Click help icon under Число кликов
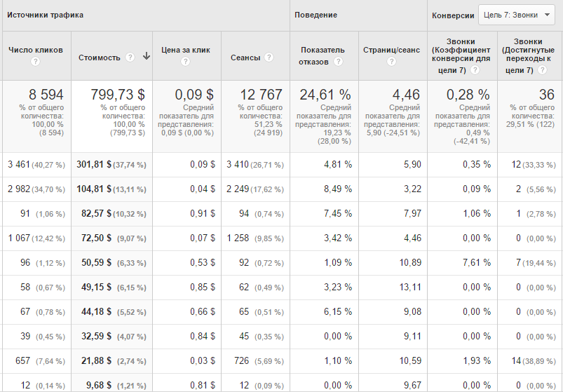 [35, 62]
